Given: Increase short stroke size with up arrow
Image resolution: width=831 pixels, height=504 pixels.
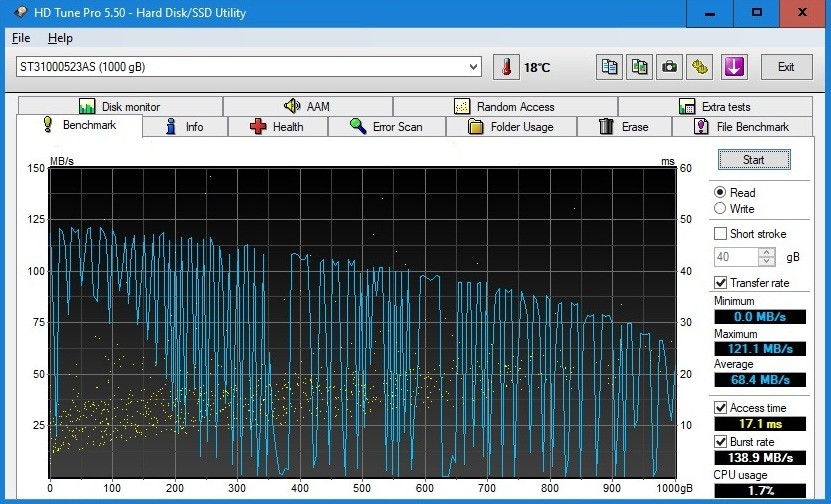Looking at the screenshot, I should click(766, 253).
